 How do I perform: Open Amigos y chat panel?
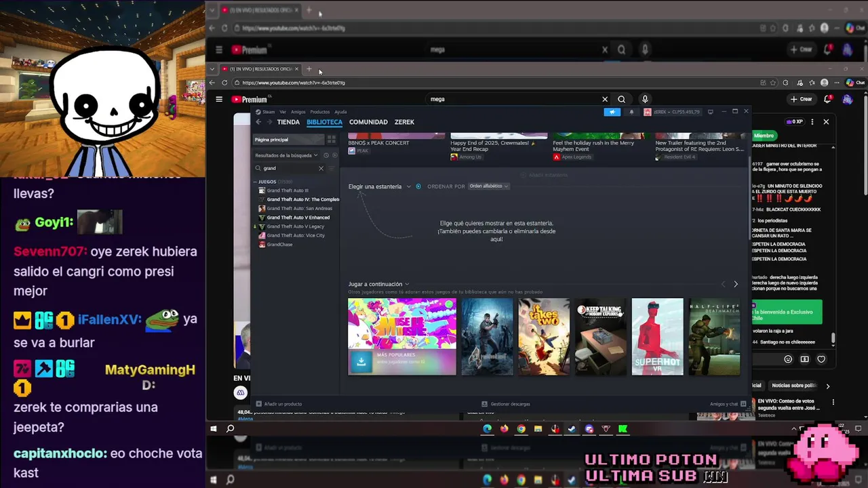click(x=728, y=404)
